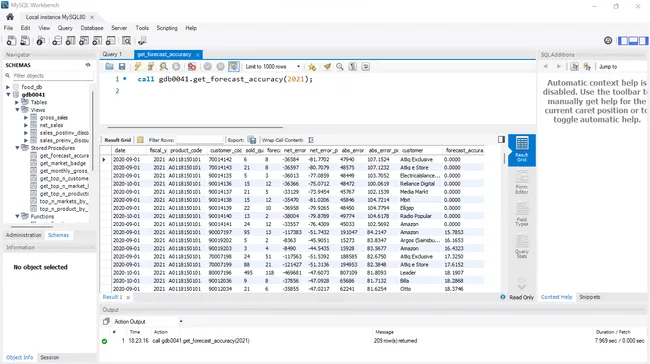The image size is (650, 364).
Task: Execute the query with lightning icon
Action: coord(138,66)
